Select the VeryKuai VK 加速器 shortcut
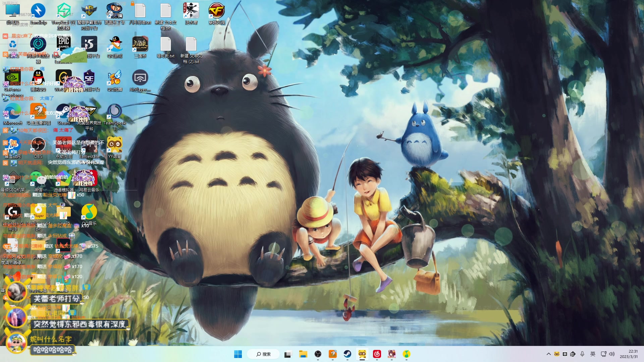The width and height of the screenshot is (644, 362). pos(63,16)
